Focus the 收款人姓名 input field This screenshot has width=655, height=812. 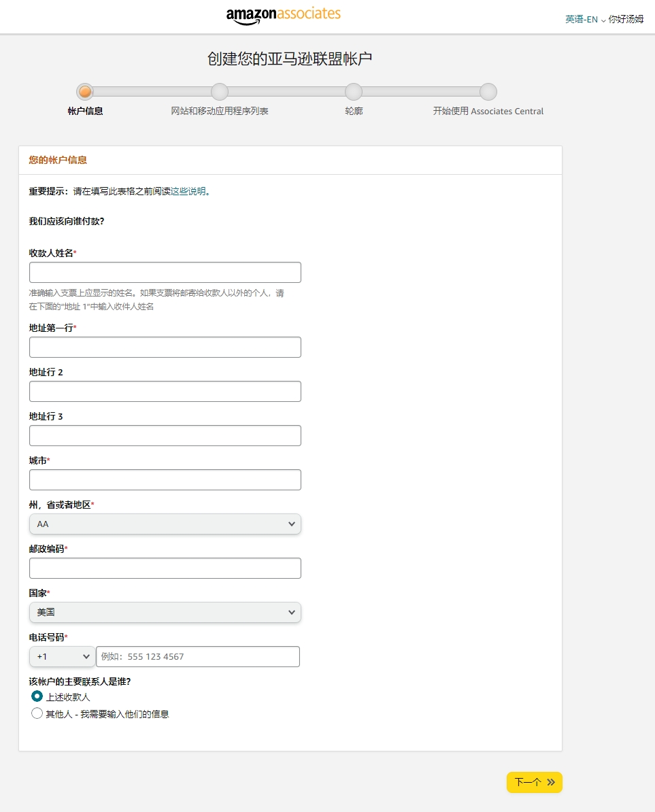coord(165,273)
